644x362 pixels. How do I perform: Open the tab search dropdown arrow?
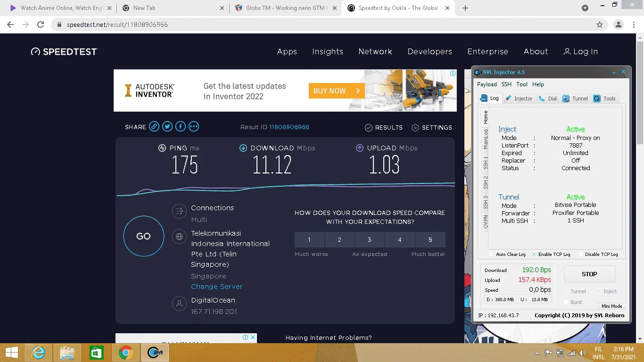(x=585, y=8)
